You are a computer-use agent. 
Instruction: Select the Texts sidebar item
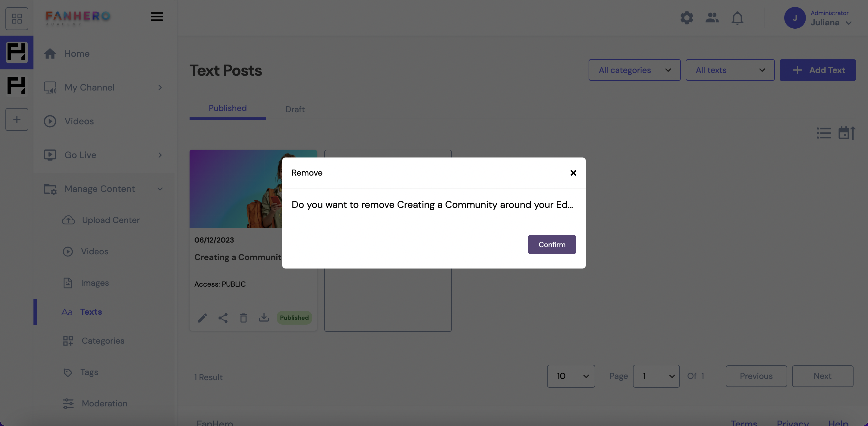[91, 311]
